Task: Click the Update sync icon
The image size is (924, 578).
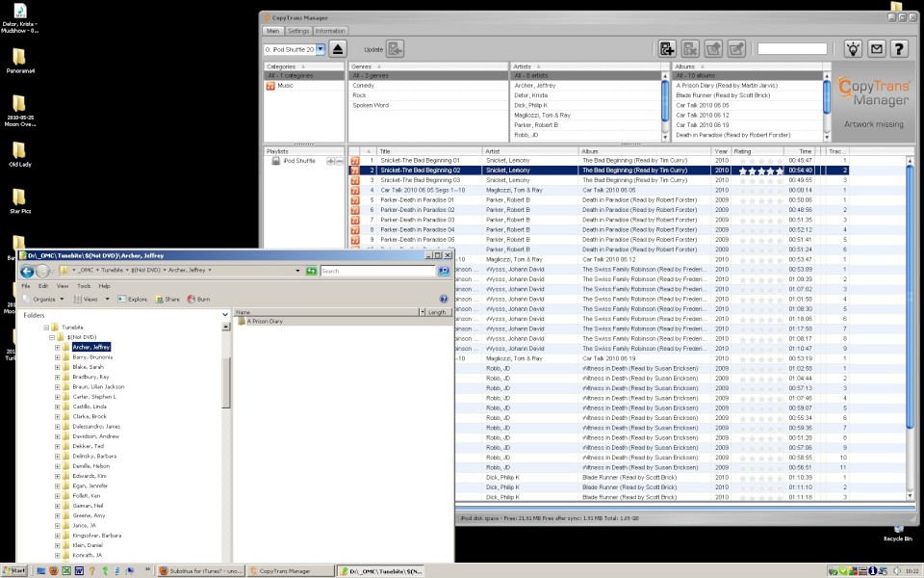Action: [x=396, y=49]
